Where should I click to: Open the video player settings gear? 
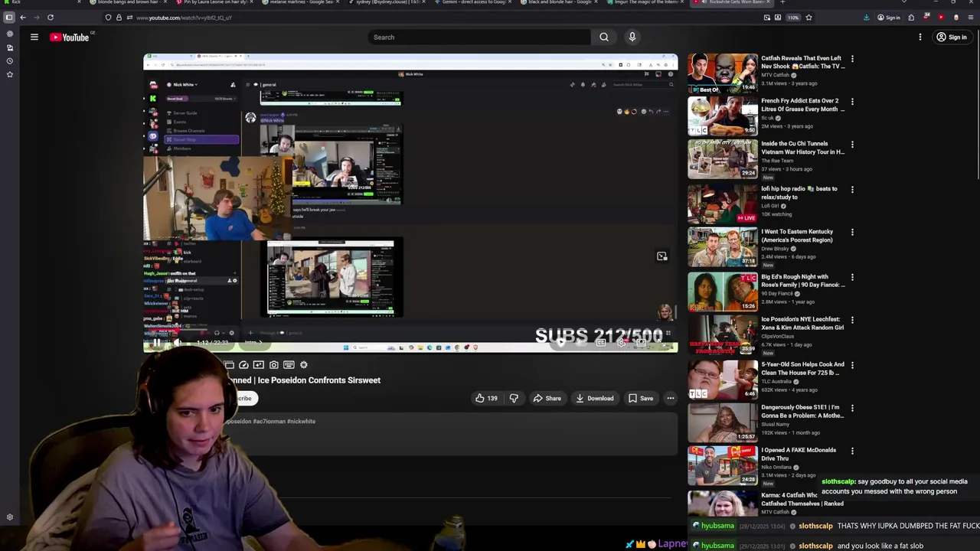[x=621, y=343]
